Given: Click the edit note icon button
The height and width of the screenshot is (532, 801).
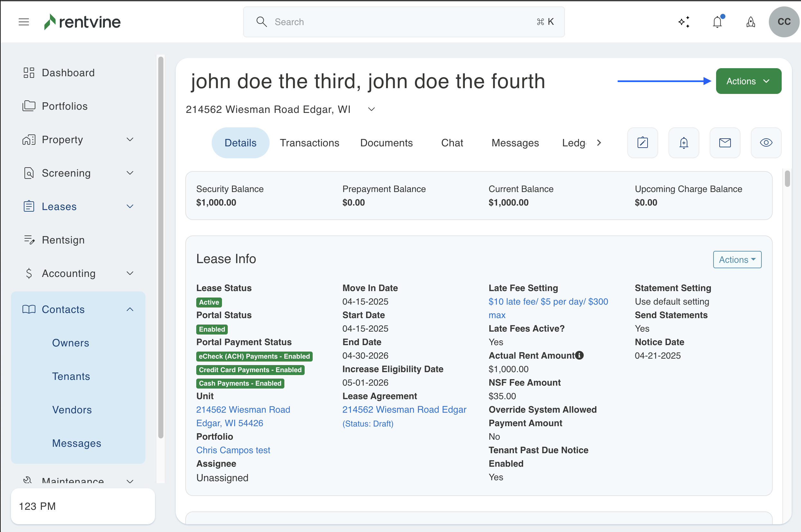Looking at the screenshot, I should coord(642,143).
